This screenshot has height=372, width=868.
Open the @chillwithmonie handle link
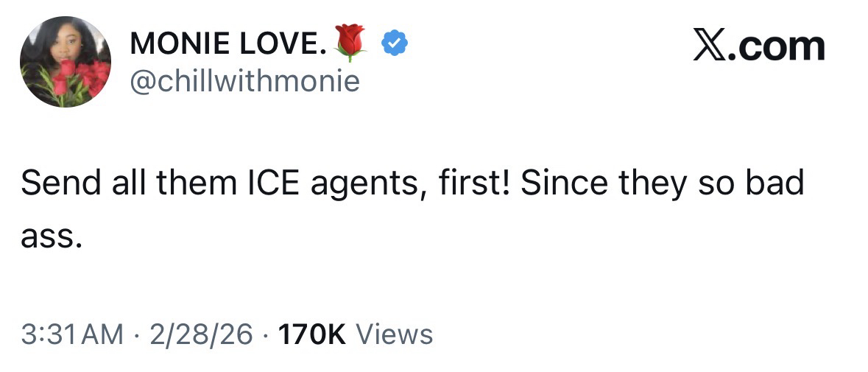(x=244, y=81)
